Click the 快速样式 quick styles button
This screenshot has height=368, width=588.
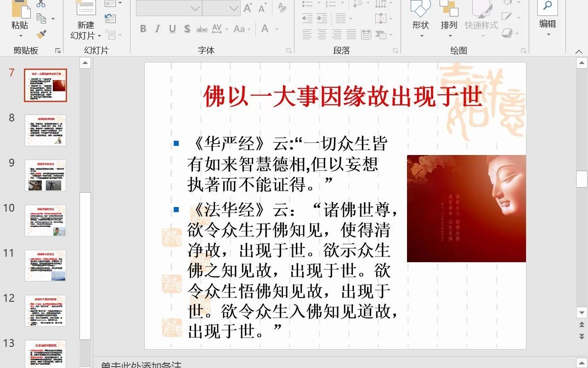(x=481, y=18)
